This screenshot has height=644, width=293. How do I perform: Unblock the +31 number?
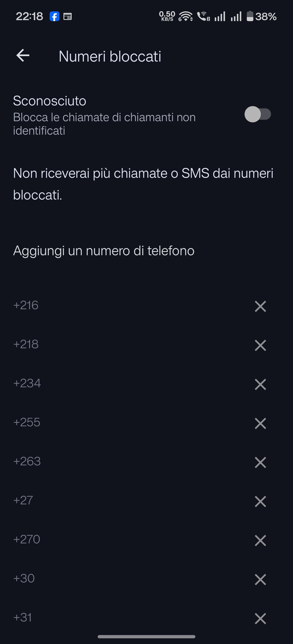coord(260,618)
